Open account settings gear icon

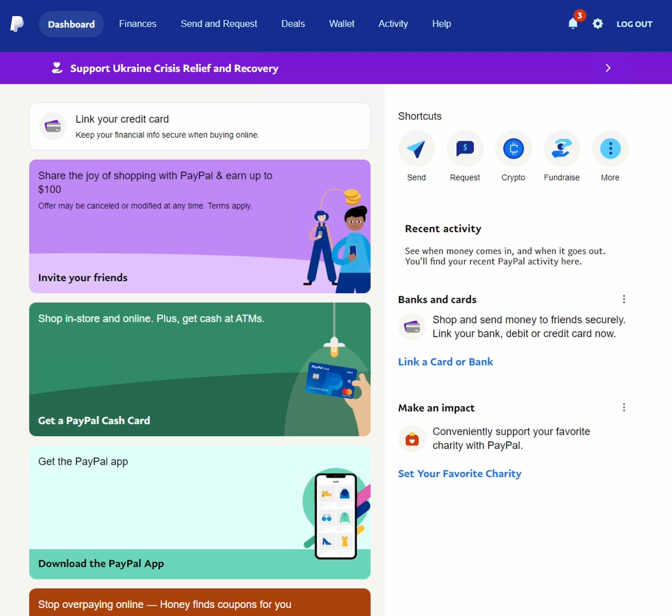(598, 24)
